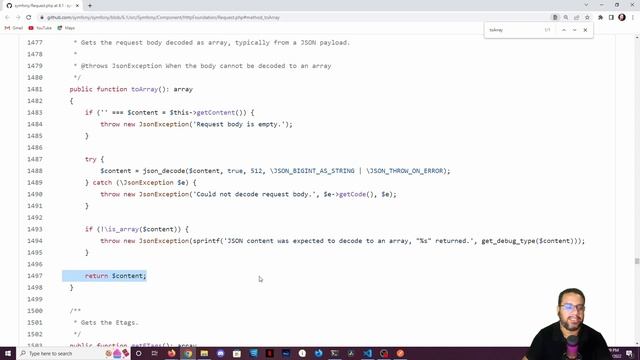
Task: Launch Firefox from the taskbar
Action: point(171,353)
